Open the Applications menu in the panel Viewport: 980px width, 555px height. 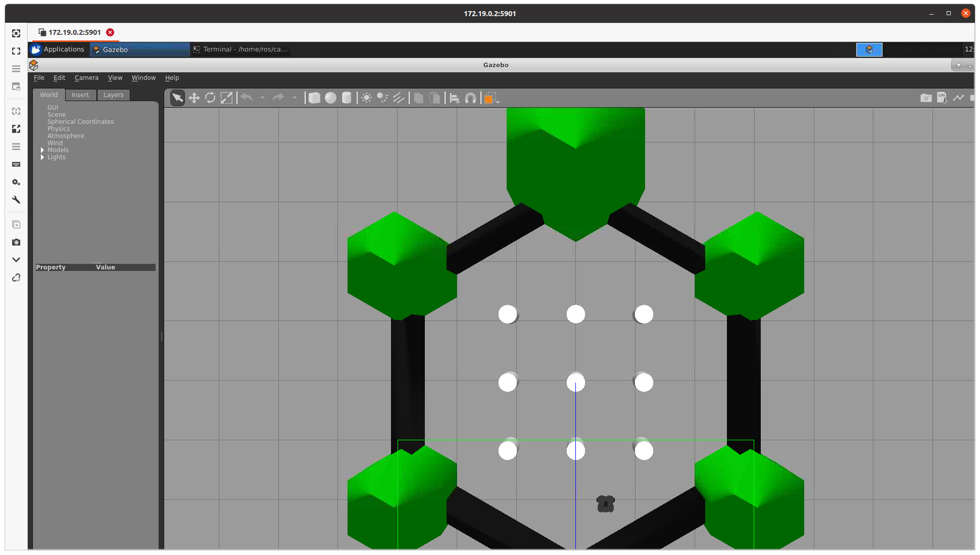tap(58, 49)
